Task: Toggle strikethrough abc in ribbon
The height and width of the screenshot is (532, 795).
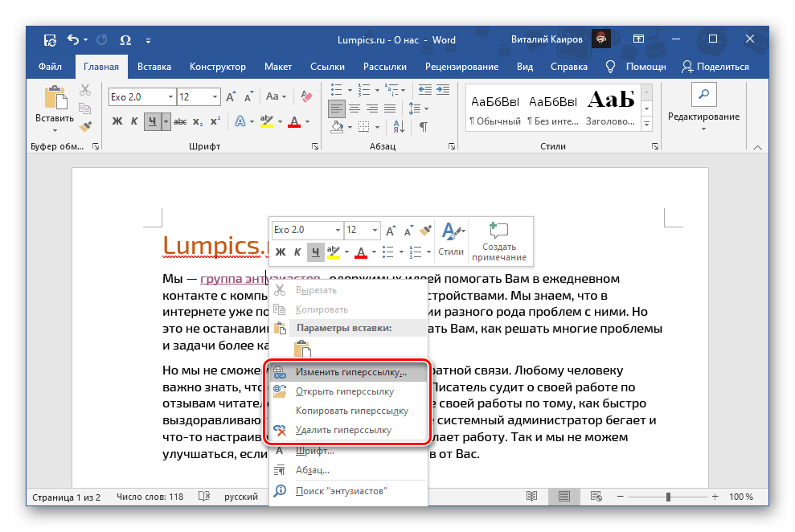Action: click(x=180, y=121)
